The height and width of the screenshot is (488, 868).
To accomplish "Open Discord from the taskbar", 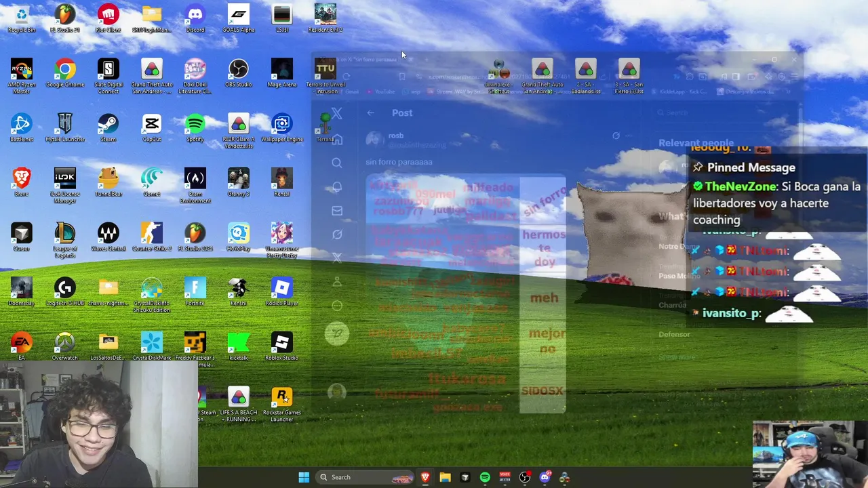I will tap(545, 477).
